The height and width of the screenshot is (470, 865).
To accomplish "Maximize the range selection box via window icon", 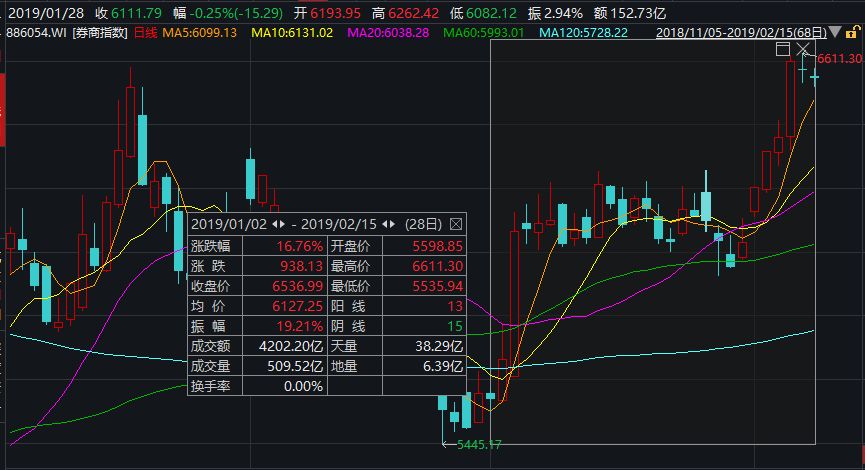I will [783, 49].
